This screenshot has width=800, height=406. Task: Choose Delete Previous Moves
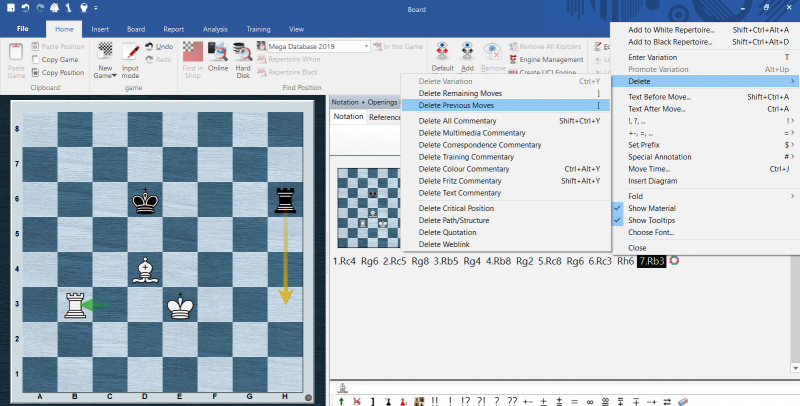(x=506, y=106)
